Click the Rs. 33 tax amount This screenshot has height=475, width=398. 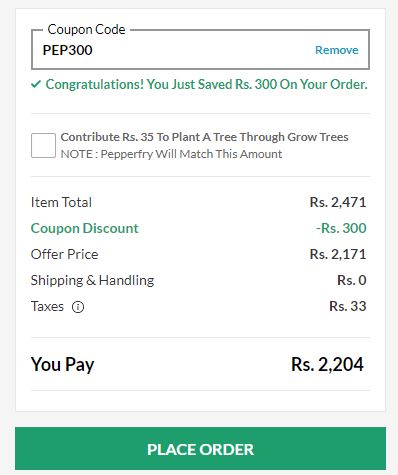(348, 306)
